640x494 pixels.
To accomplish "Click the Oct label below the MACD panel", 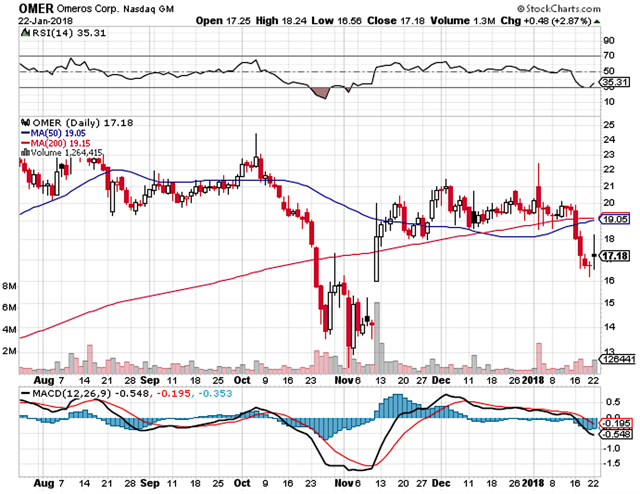I will 242,483.
